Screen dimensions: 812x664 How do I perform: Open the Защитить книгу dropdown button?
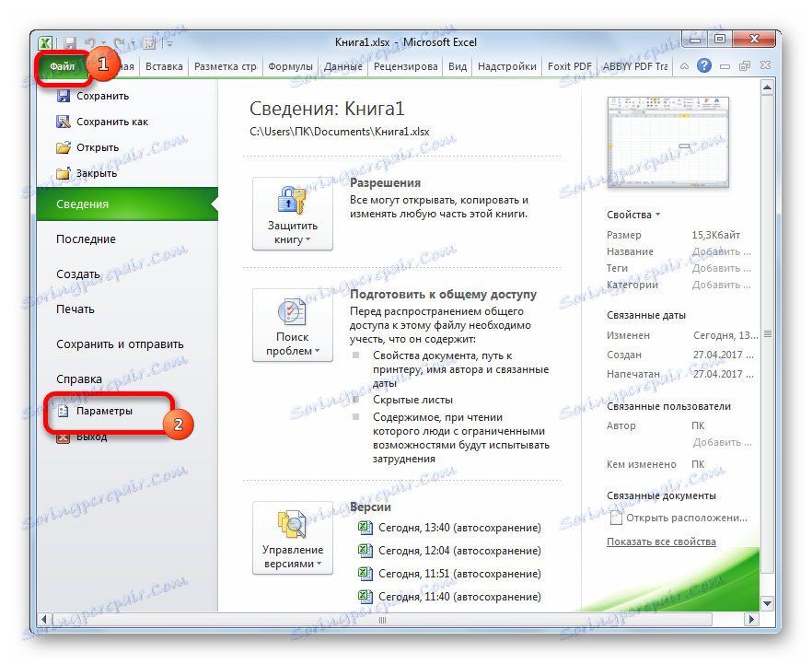tap(293, 214)
